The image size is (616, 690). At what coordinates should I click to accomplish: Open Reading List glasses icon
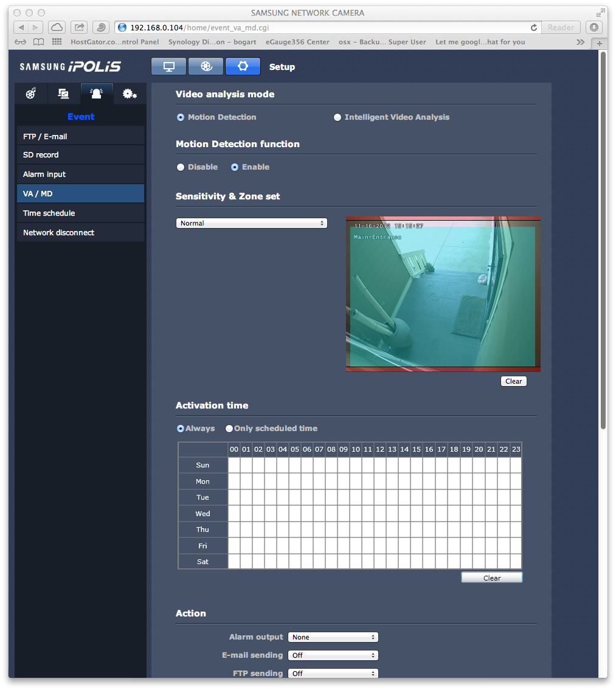20,42
